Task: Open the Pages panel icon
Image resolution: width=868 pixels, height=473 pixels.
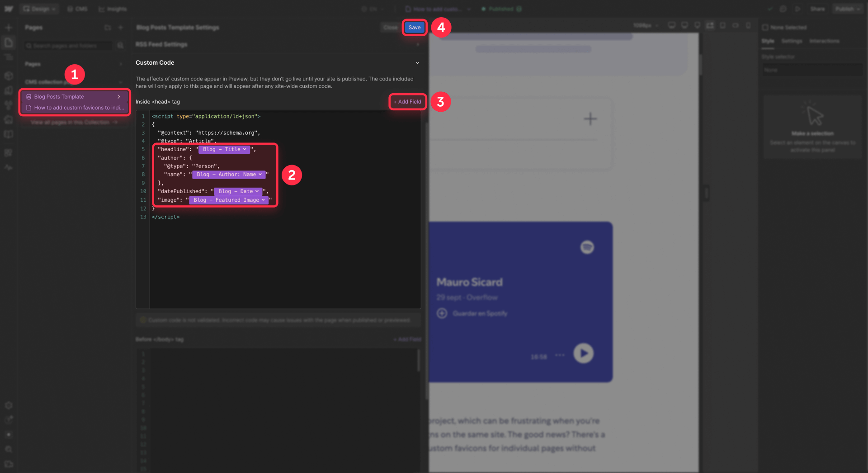Action: tap(9, 42)
